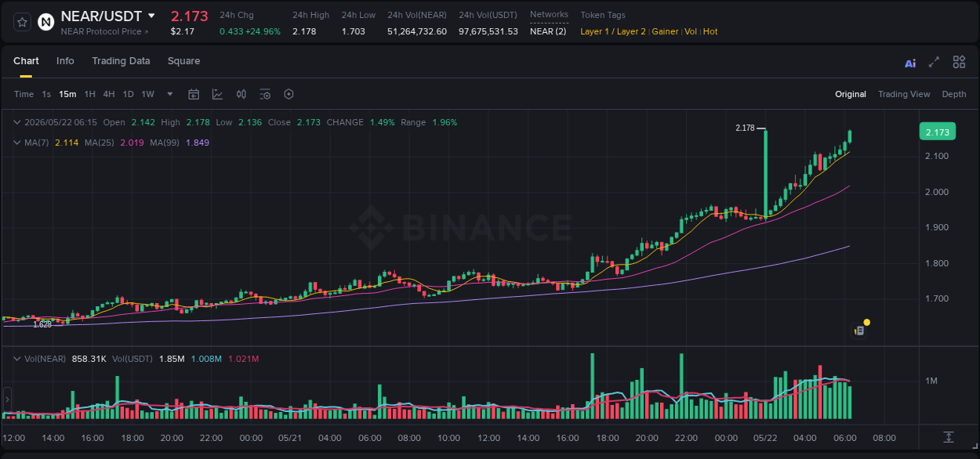Select the 4H interval
Viewport: 980px width, 459px height.
108,94
